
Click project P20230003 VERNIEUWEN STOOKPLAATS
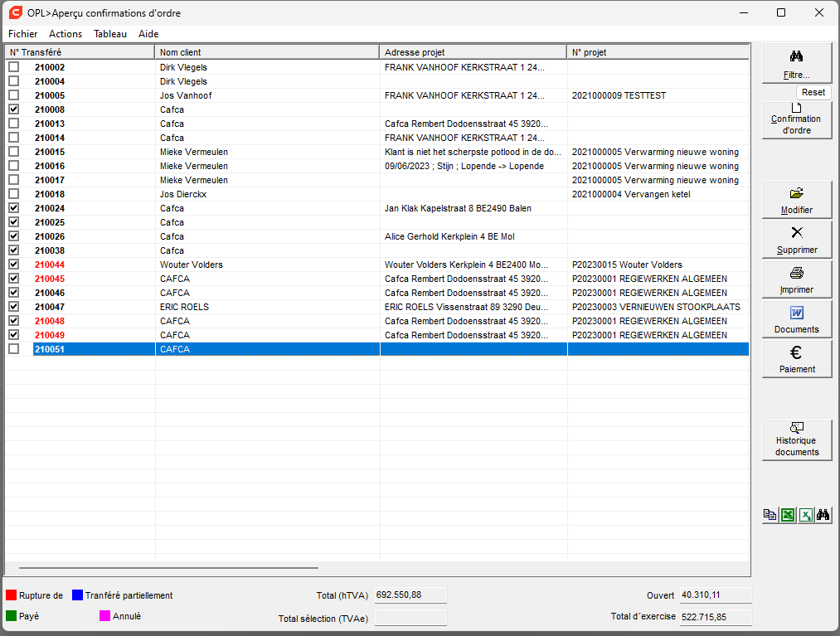coord(656,307)
